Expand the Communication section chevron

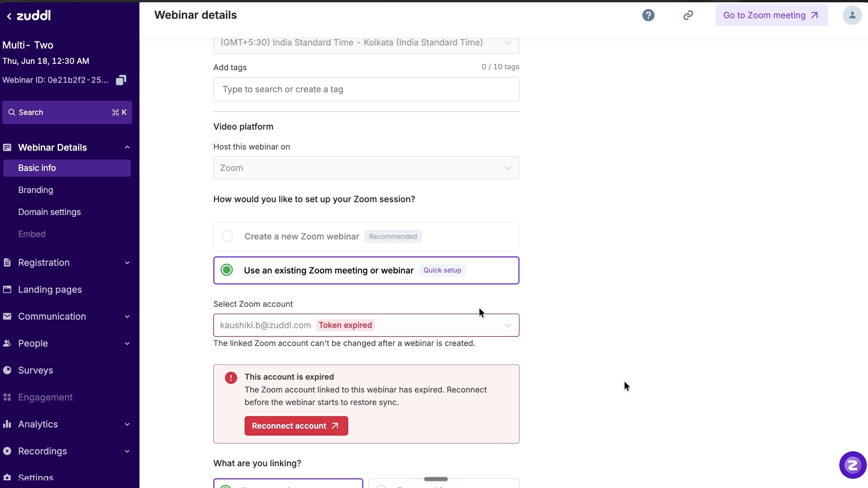click(127, 317)
